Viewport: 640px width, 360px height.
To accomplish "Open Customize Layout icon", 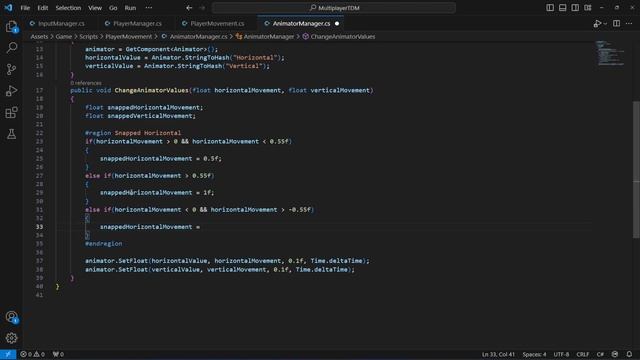I will 588,8.
